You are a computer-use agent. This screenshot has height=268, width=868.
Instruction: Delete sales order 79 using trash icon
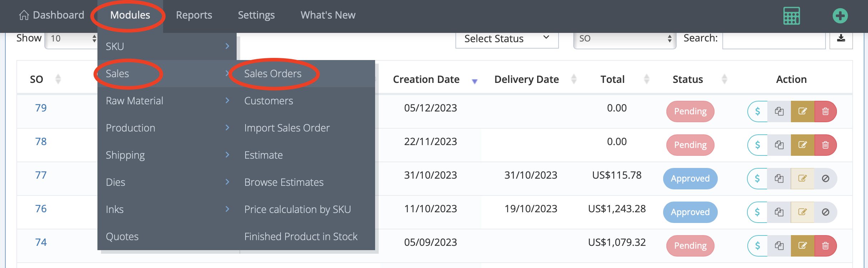pos(826,111)
